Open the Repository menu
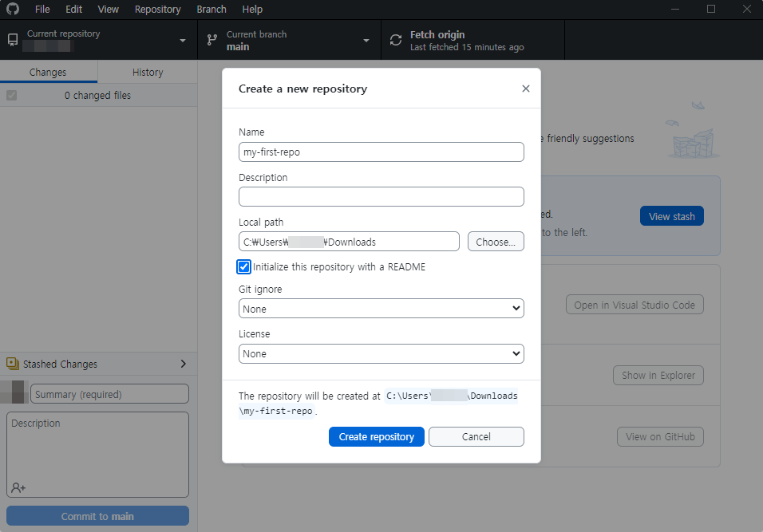 pos(157,9)
